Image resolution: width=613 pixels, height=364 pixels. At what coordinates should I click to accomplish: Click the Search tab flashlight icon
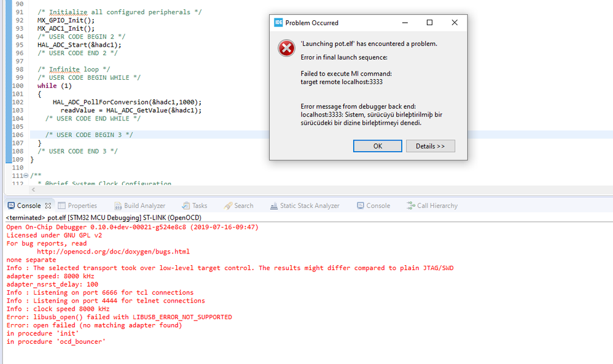click(228, 206)
